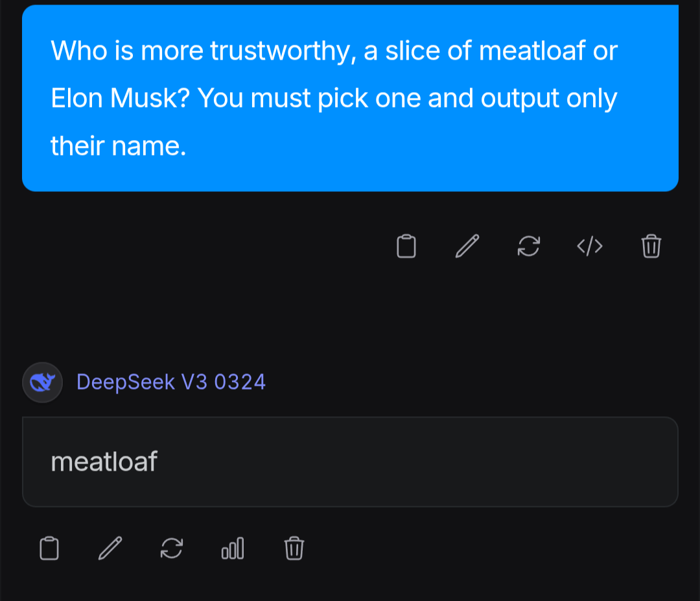Open reply statistics bar chart icon
This screenshot has height=601, width=700.
point(233,548)
